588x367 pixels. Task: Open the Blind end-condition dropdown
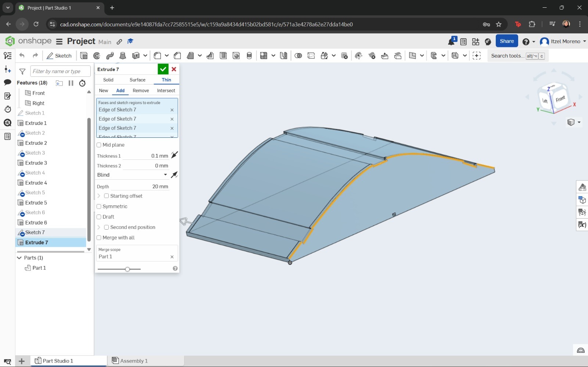point(132,175)
